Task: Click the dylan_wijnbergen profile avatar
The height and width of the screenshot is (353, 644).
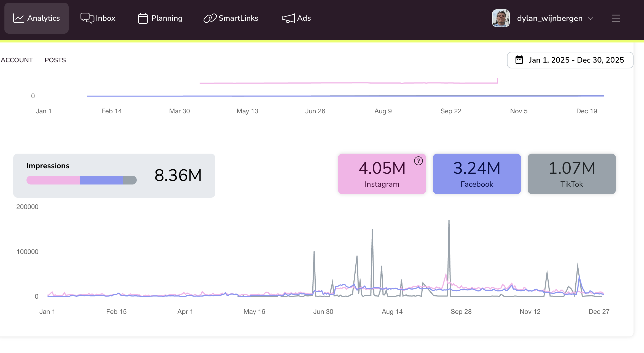Action: point(501,18)
